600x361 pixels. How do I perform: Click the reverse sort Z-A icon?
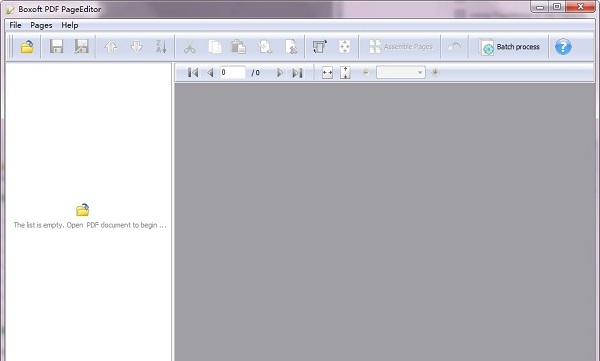[x=161, y=47]
